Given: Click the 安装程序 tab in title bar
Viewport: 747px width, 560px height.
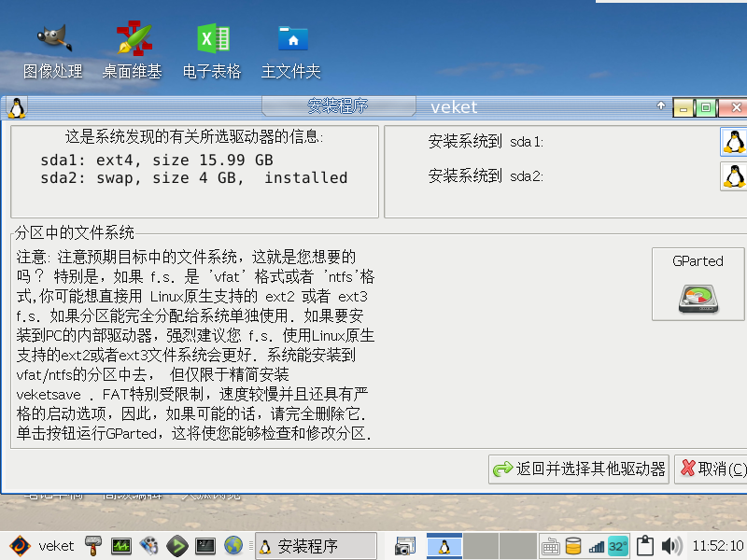Looking at the screenshot, I should point(338,105).
